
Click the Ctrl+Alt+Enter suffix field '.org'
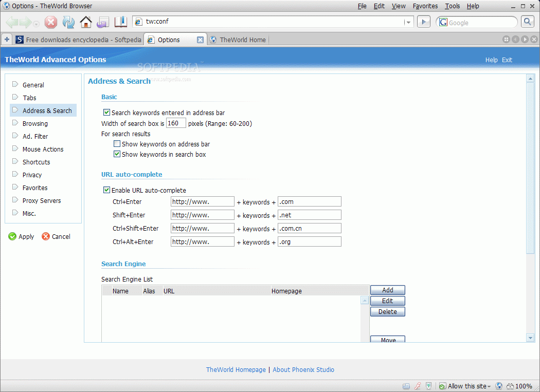(310, 242)
